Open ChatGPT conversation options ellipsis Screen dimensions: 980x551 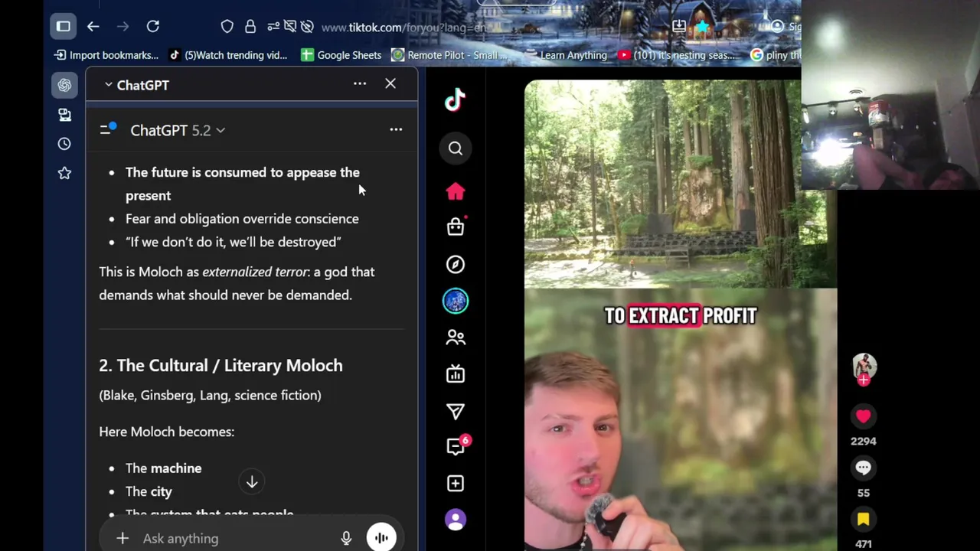396,129
